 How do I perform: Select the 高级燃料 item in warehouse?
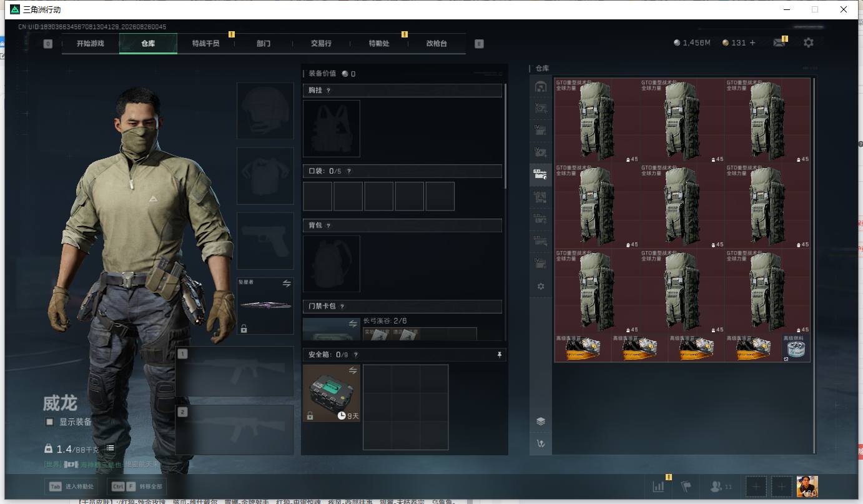[x=796, y=348]
